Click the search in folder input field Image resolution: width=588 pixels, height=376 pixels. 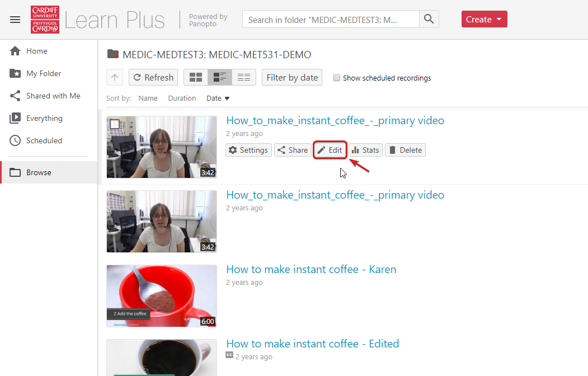click(331, 19)
